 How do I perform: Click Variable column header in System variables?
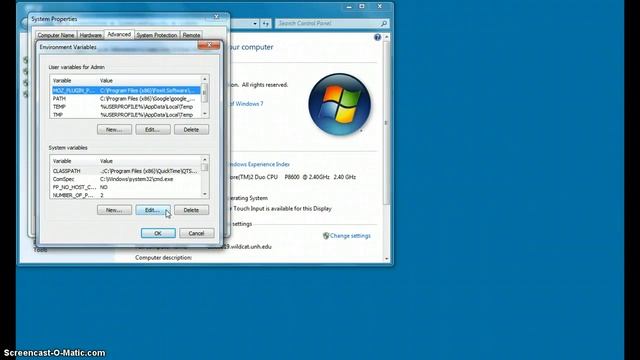pyautogui.click(x=74, y=161)
